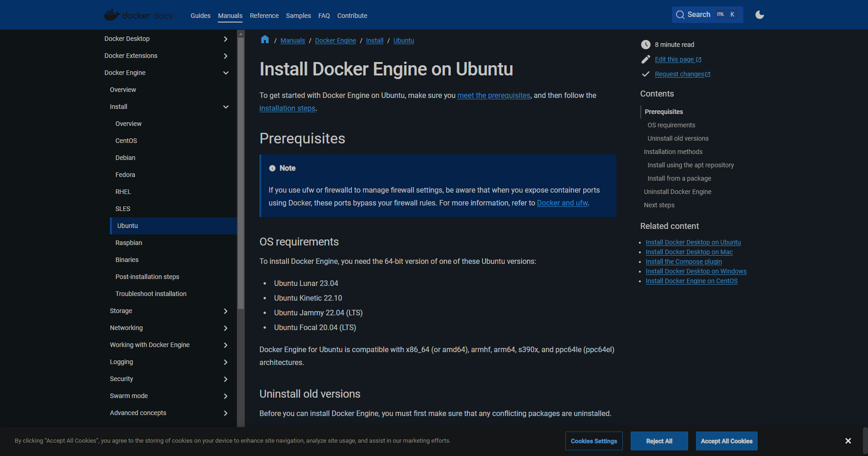Expand the Swarm mode chevron
This screenshot has width=868, height=456.
point(225,396)
